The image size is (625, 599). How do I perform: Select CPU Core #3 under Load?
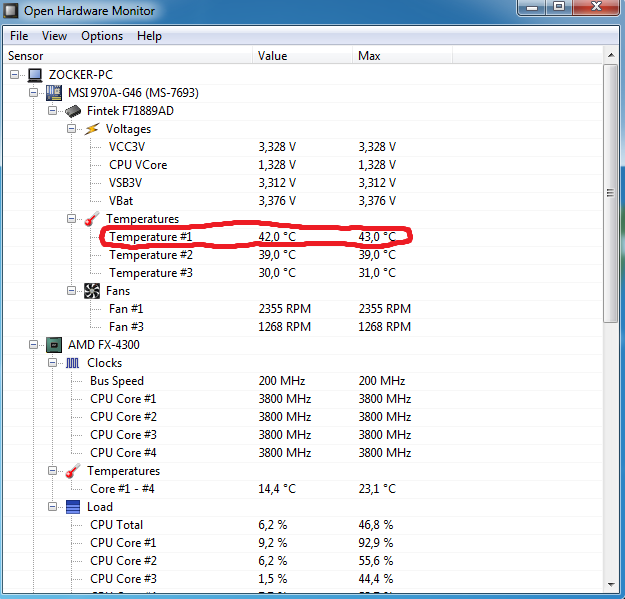coord(303,579)
